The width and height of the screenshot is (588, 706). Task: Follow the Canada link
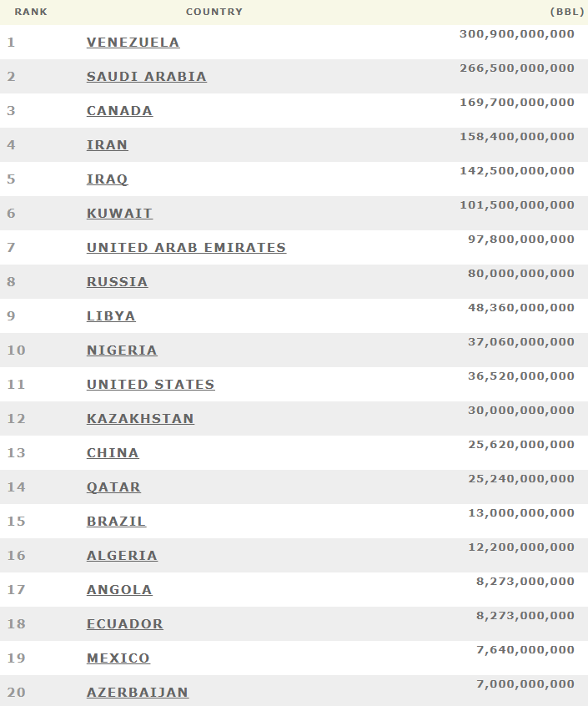click(x=119, y=111)
